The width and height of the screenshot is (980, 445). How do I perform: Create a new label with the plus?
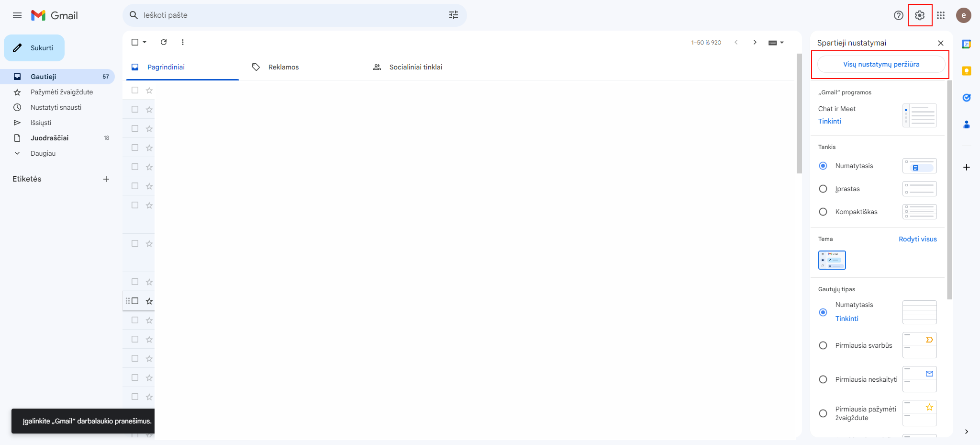106,179
